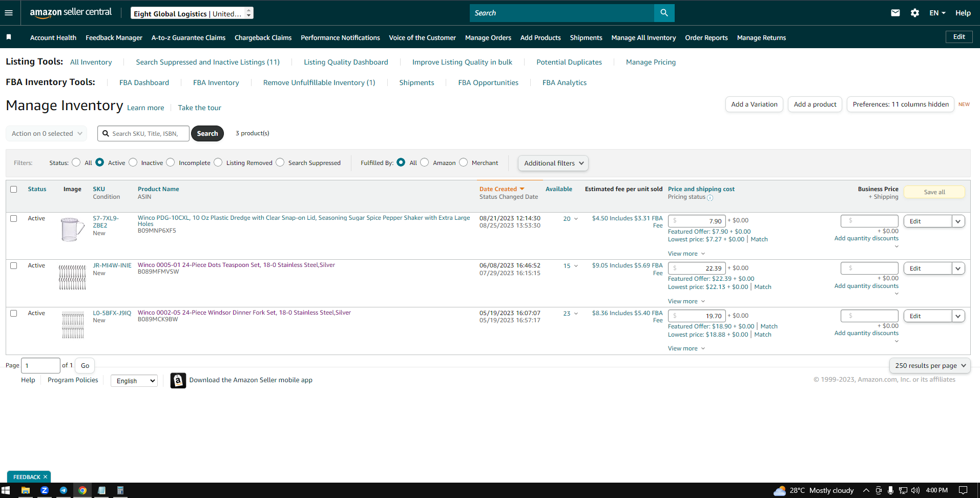Click the black Search button

[x=207, y=133]
